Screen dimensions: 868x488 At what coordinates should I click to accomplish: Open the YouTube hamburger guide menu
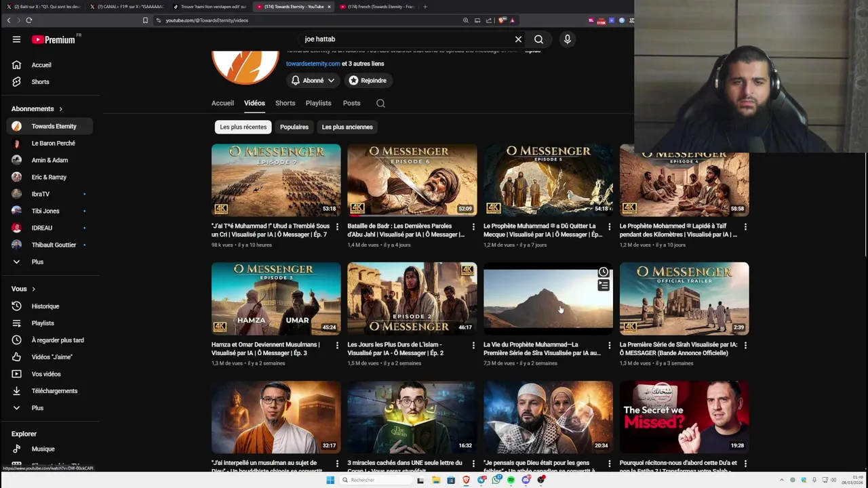pos(16,39)
